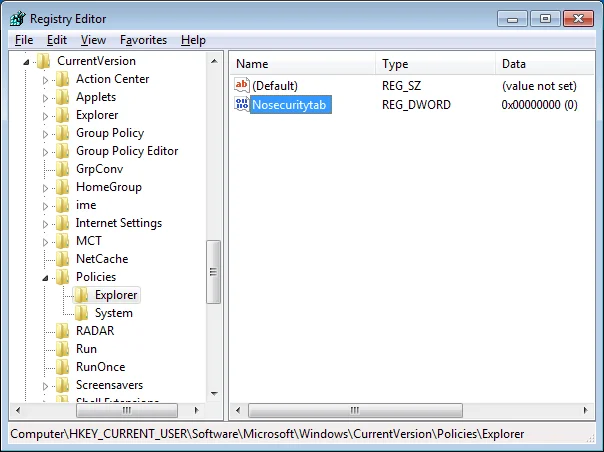Click the RADAR folder icon
The height and width of the screenshot is (452, 604).
(62, 331)
